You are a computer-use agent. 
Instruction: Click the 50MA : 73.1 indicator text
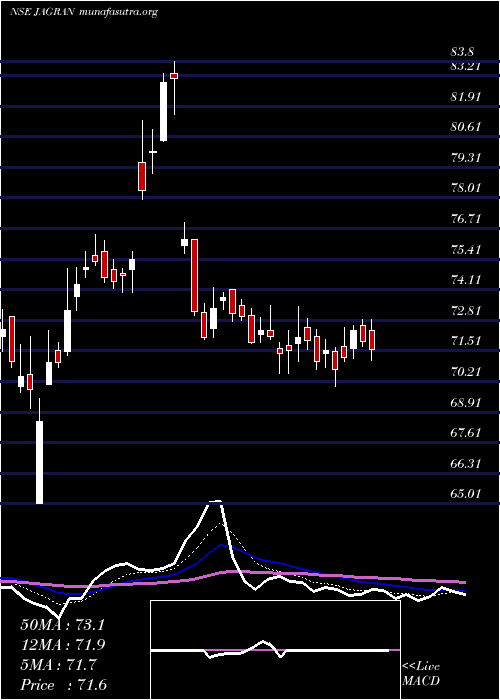coord(62,625)
